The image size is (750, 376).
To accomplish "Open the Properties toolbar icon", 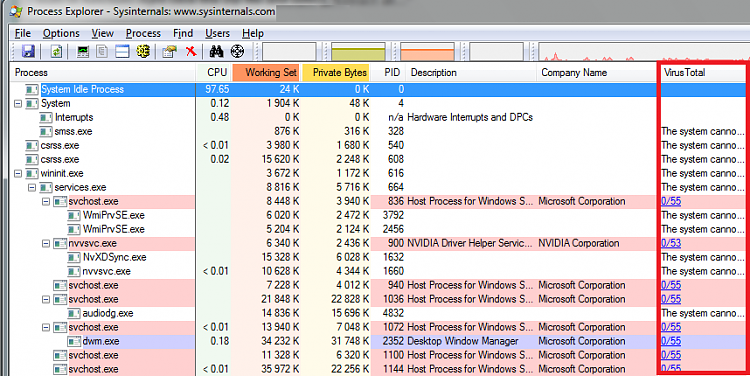I will click(x=169, y=51).
